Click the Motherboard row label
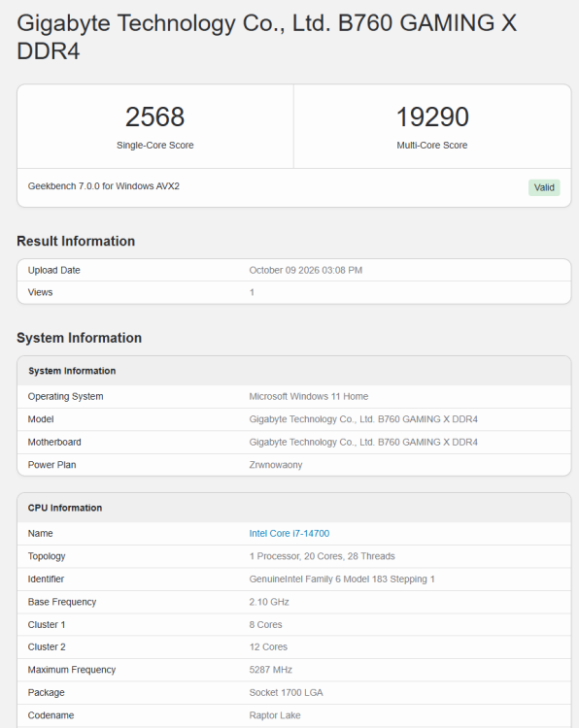The width and height of the screenshot is (579, 728). (54, 442)
